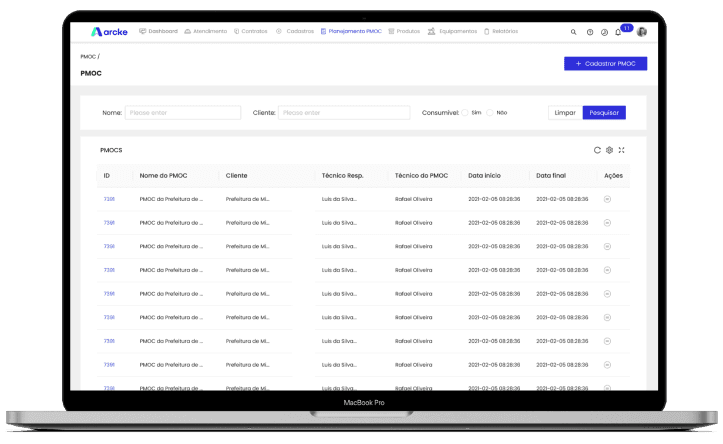Click the Limpar button
This screenshot has width=723, height=444.
565,113
